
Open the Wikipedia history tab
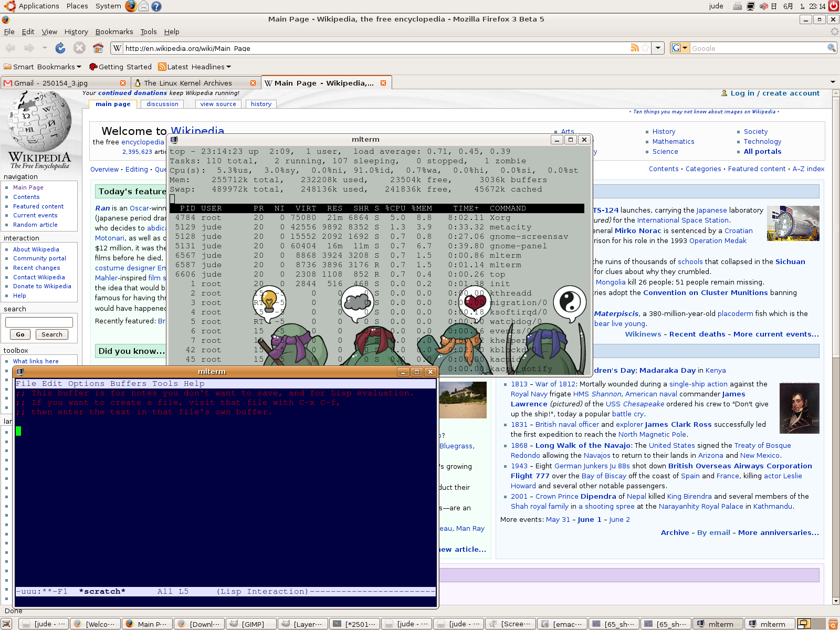pos(261,104)
